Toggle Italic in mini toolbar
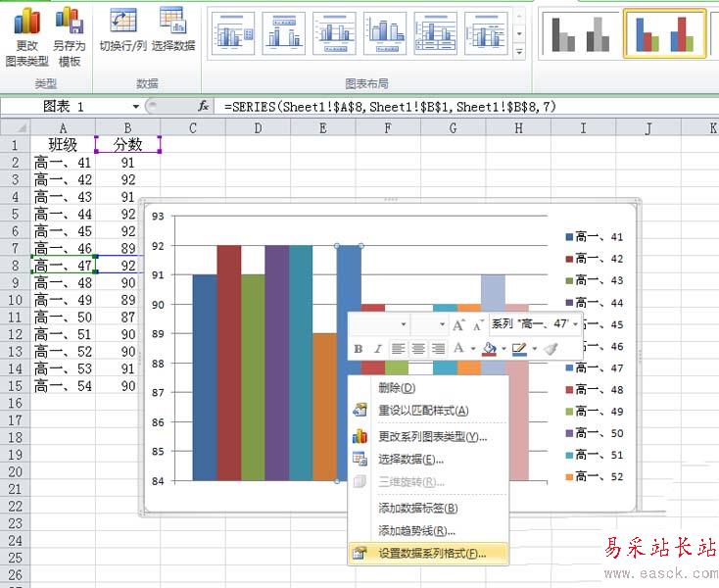The height and width of the screenshot is (588, 719). point(378,349)
